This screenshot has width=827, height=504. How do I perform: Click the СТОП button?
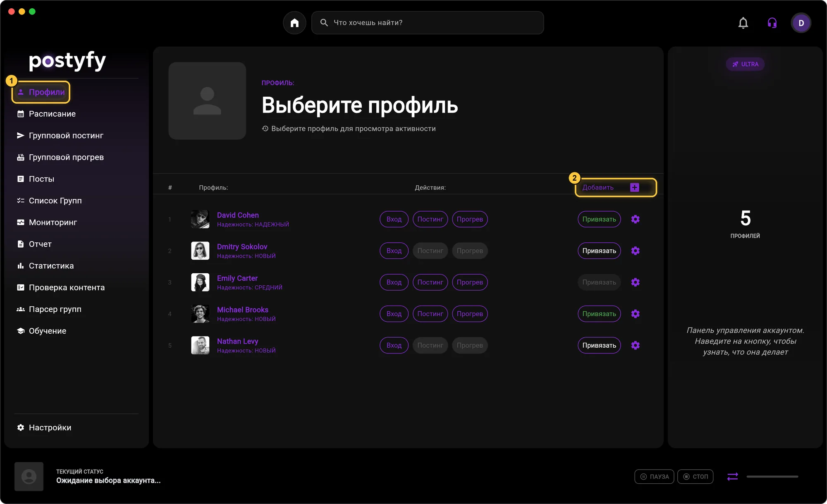tap(695, 476)
